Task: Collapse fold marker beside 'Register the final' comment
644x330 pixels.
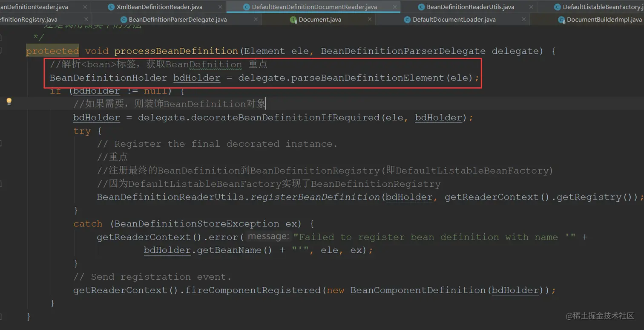Action: (x=1, y=144)
